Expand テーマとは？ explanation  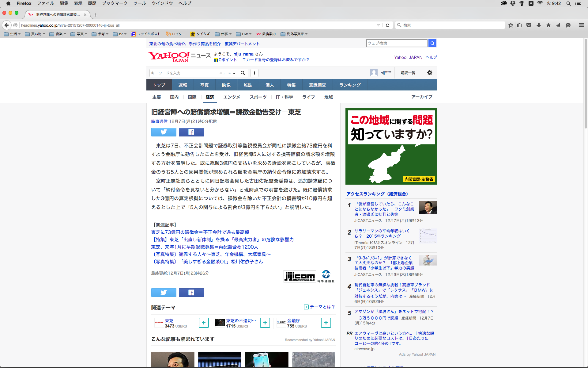pyautogui.click(x=319, y=307)
